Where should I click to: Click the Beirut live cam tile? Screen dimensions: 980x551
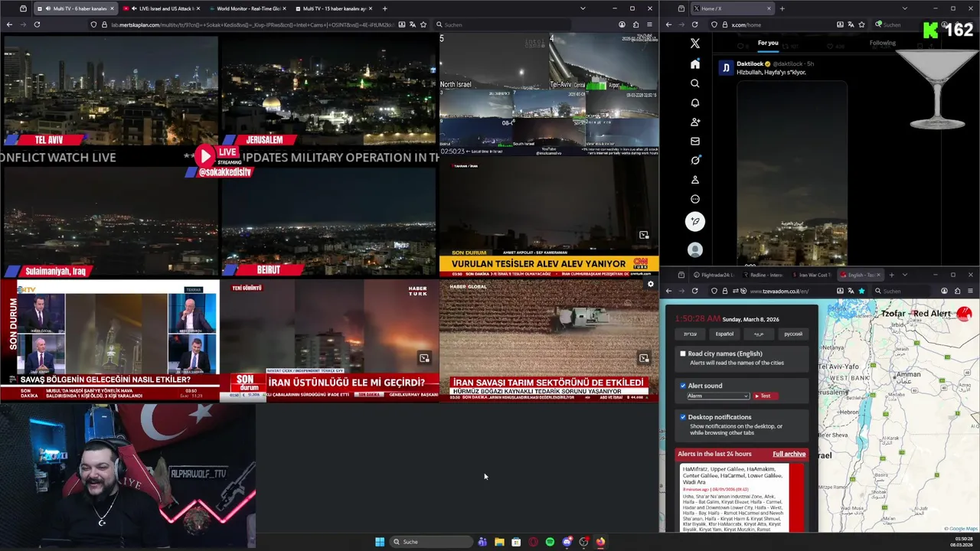[x=328, y=221]
